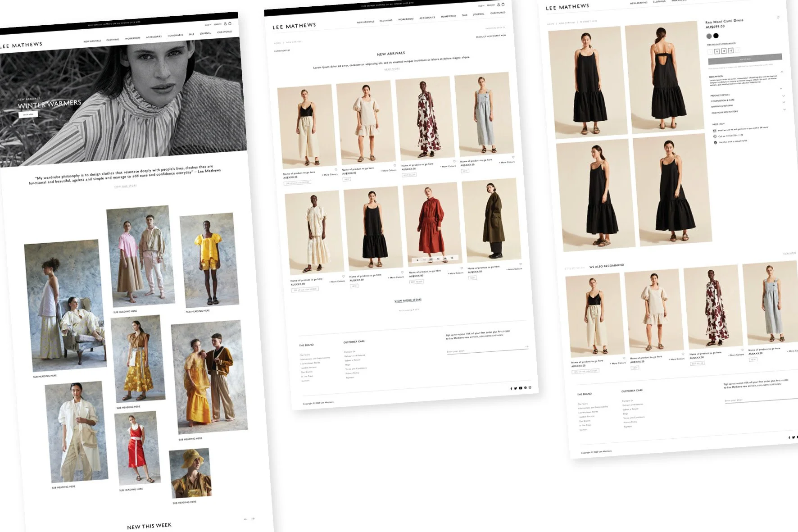798x532 pixels.
Task: Click Search on New Arrivals page header
Action: pos(491,5)
